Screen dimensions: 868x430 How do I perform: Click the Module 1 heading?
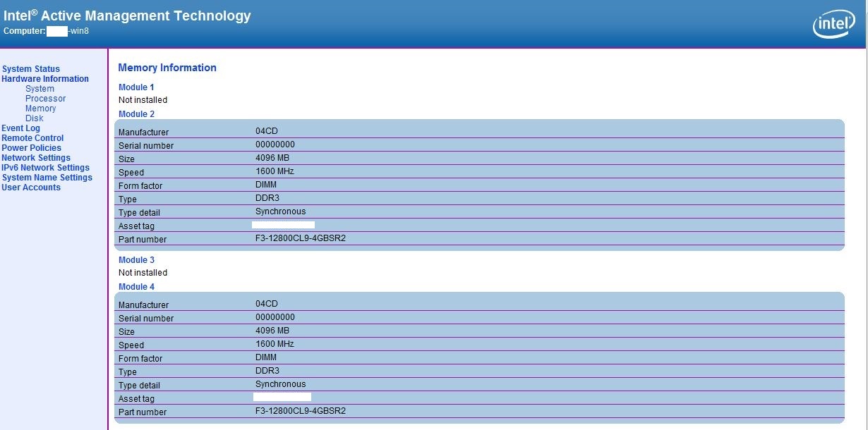click(x=136, y=87)
